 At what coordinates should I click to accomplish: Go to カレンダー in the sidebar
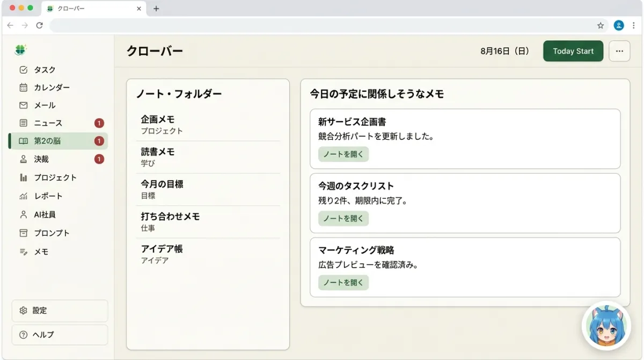tap(58, 88)
